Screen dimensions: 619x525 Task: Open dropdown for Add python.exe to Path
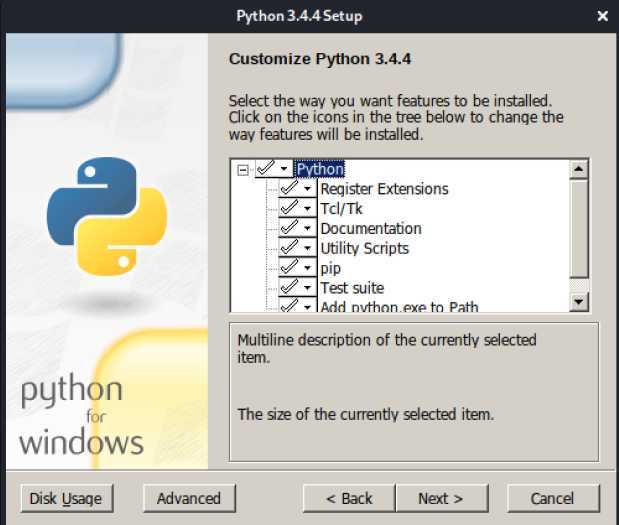click(298, 305)
